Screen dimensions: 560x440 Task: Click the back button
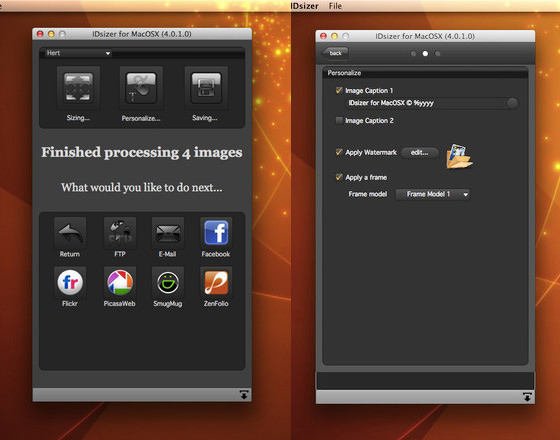point(335,53)
